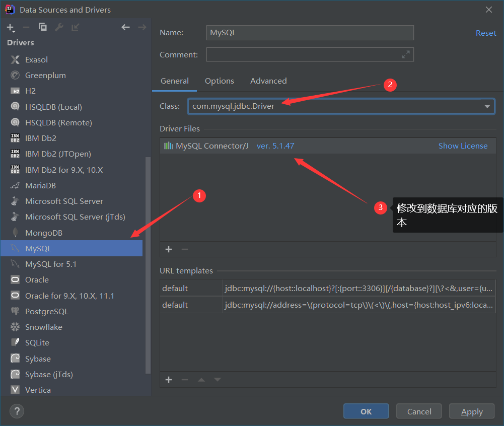This screenshot has height=426, width=504.
Task: Click the MongoDB leaf icon
Action: pyautogui.click(x=15, y=233)
